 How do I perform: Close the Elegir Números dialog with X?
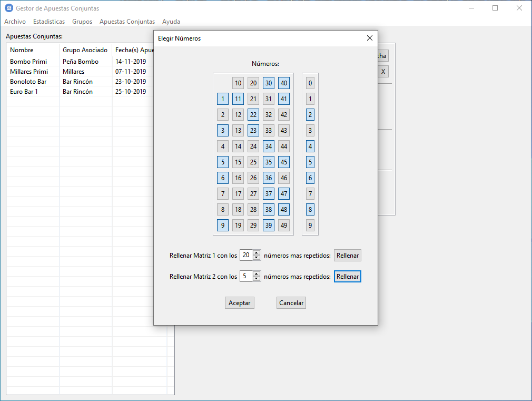coord(369,38)
